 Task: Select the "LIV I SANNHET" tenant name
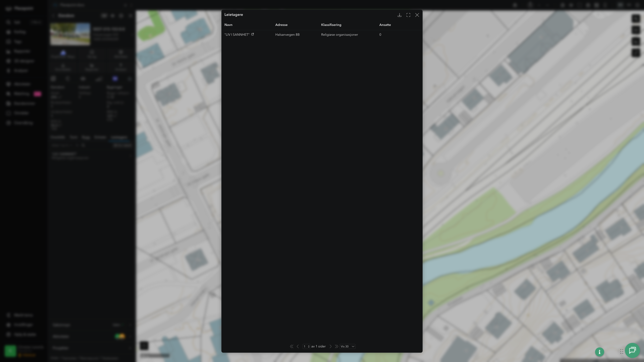[237, 35]
